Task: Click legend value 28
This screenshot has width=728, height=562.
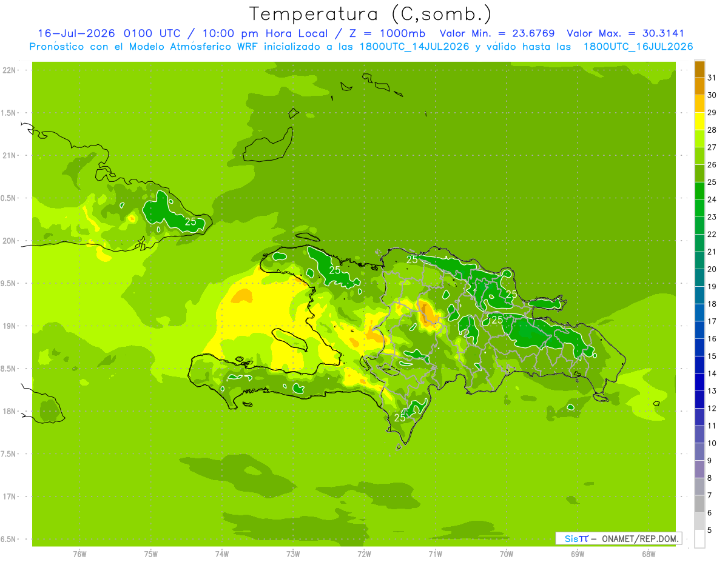Action: (712, 130)
